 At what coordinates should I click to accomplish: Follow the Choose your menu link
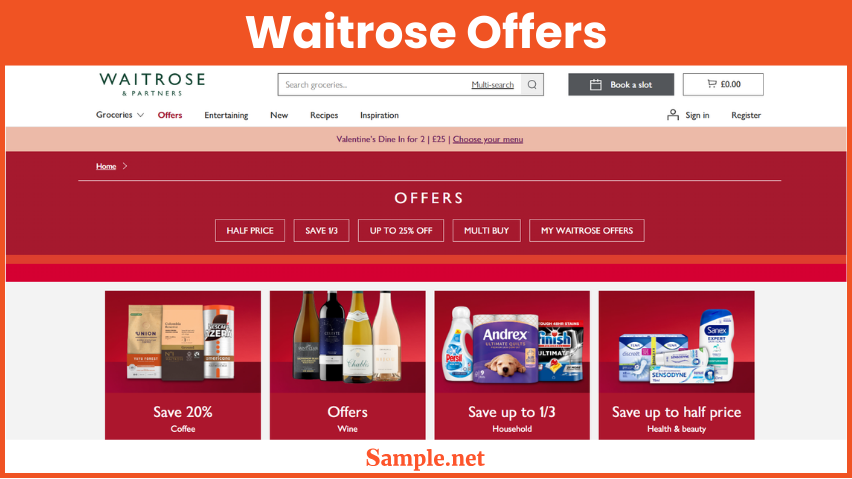(x=488, y=139)
